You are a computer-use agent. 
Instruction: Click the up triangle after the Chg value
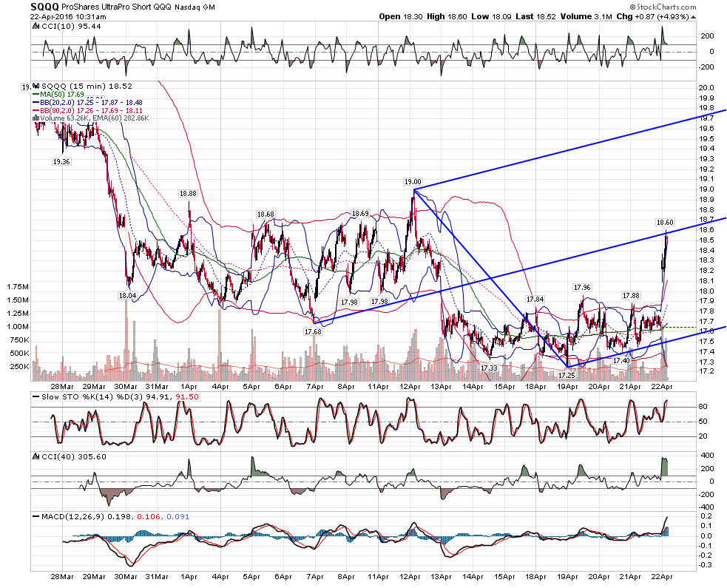(x=694, y=17)
